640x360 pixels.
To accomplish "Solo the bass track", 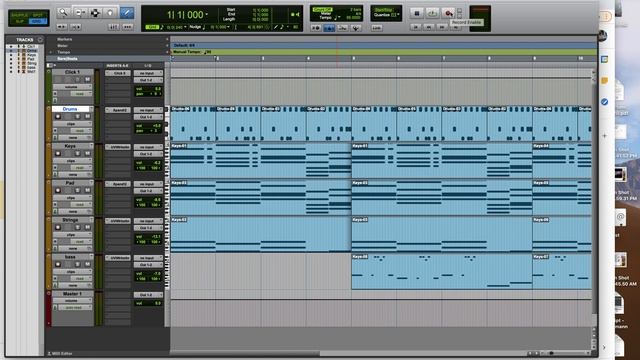I will click(78, 264).
